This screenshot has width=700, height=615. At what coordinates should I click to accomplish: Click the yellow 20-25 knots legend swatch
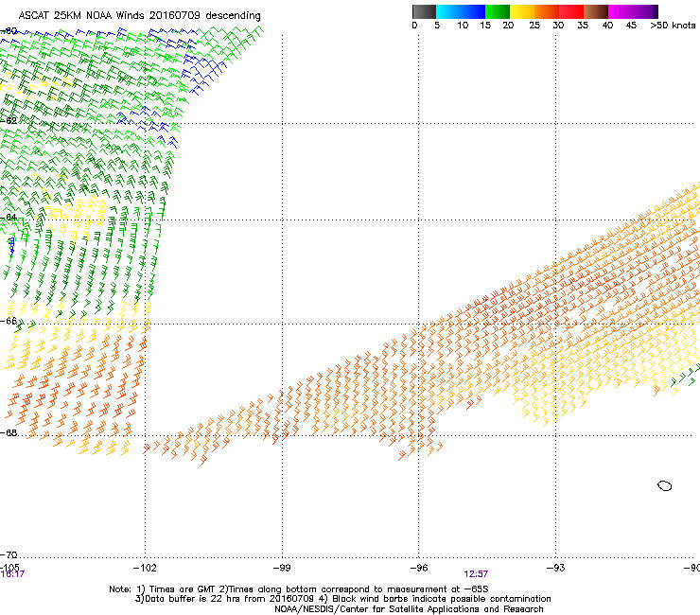pos(522,11)
